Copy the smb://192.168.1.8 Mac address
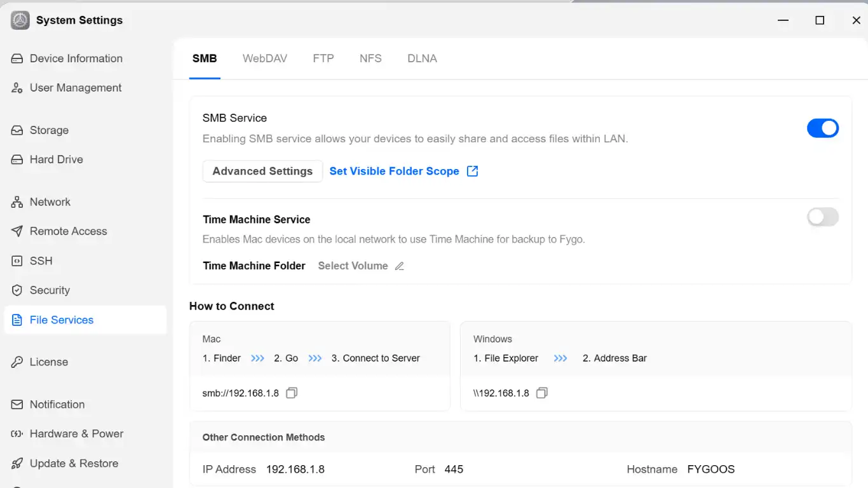868x488 pixels. (291, 393)
